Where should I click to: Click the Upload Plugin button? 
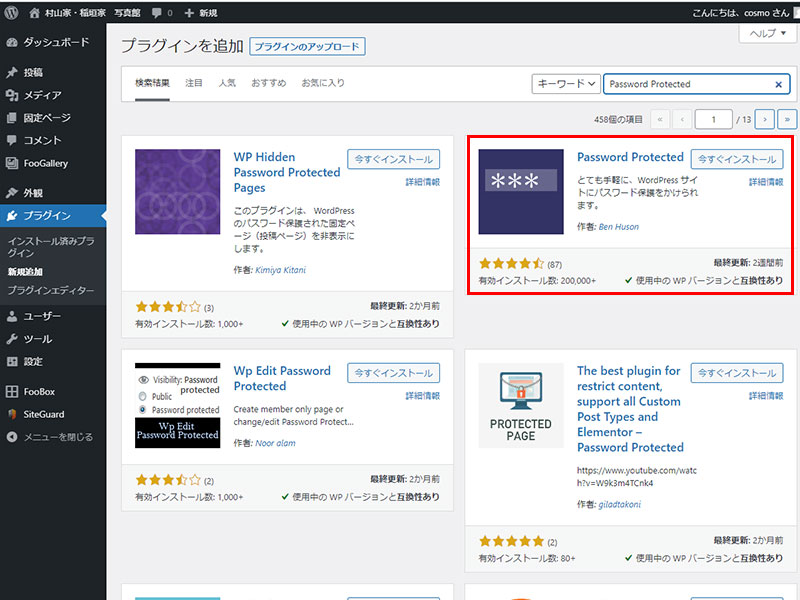pos(308,47)
